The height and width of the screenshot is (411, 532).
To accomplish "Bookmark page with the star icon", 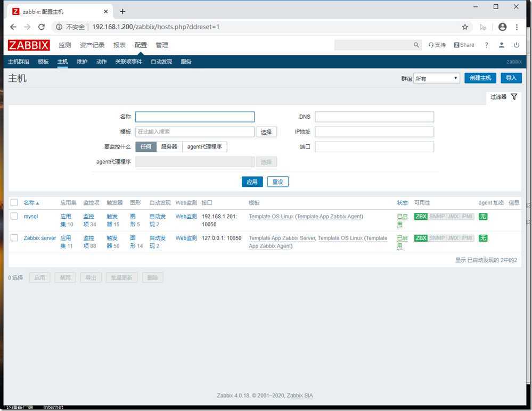I will coord(465,27).
